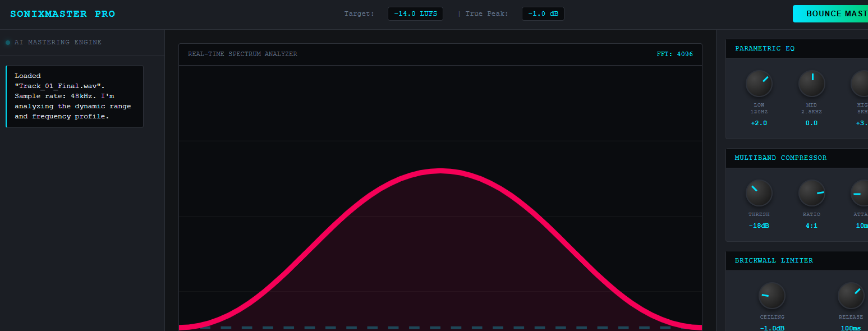
Task: Click the Low band "+2.0" value
Action: pos(759,123)
